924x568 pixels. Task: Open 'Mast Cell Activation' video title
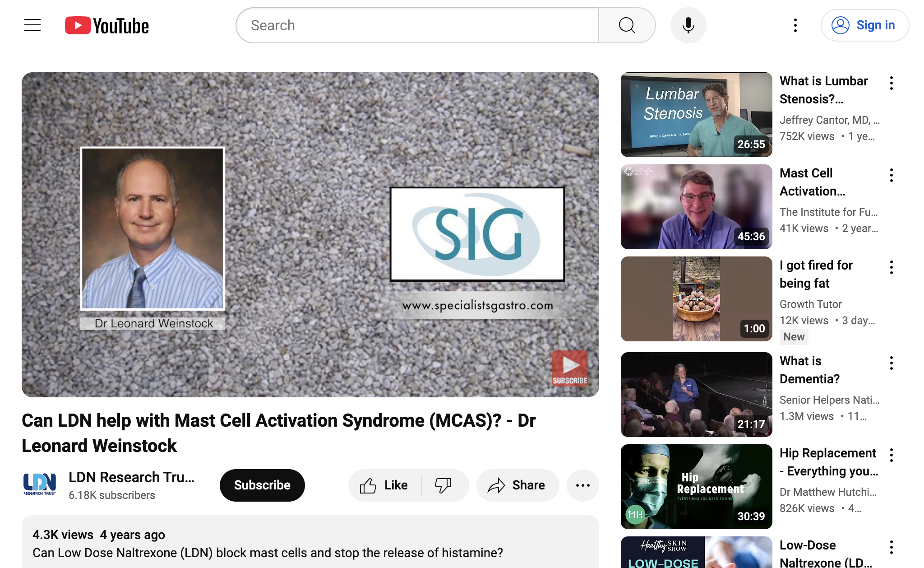click(812, 182)
